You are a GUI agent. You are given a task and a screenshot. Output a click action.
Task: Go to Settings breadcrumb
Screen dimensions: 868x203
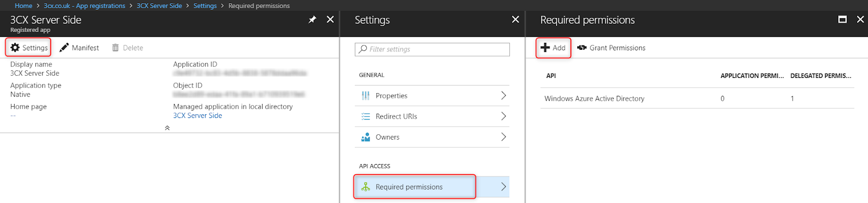point(205,5)
